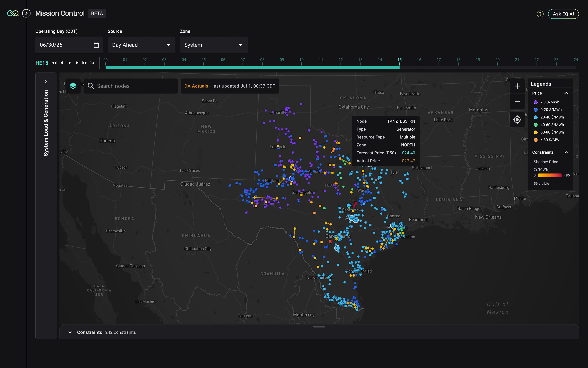Click the Mission Control title
The image size is (588, 368).
pos(60,13)
